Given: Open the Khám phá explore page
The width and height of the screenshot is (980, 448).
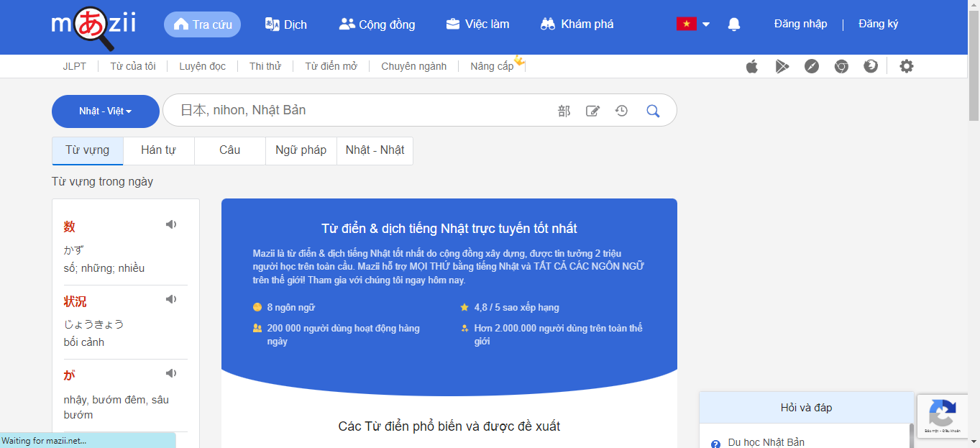Looking at the screenshot, I should [577, 24].
